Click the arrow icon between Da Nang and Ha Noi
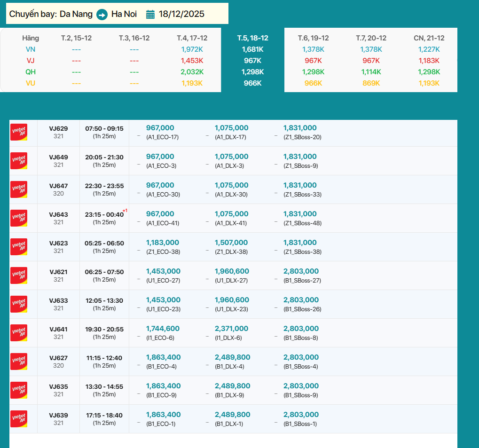Screen dimensions: 479x448 [102, 15]
